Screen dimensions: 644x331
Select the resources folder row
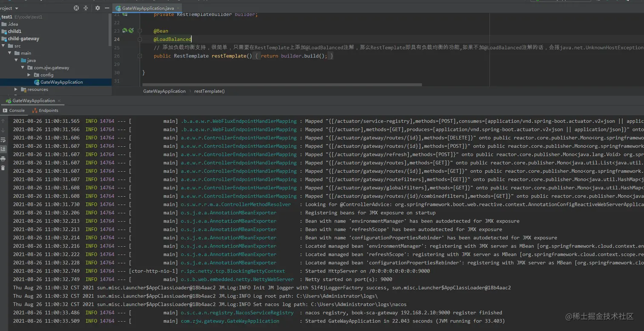tap(56, 89)
